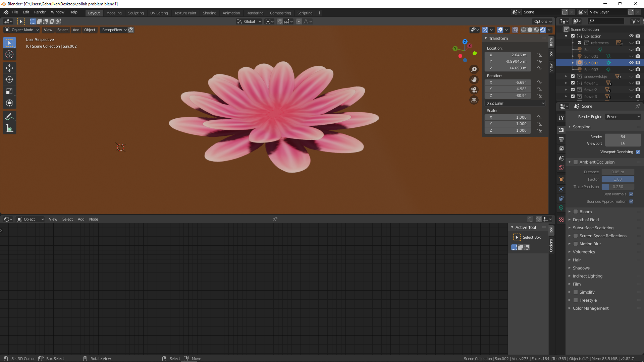Select the 3D Cursor tool
The height and width of the screenshot is (362, 644).
(9, 54)
